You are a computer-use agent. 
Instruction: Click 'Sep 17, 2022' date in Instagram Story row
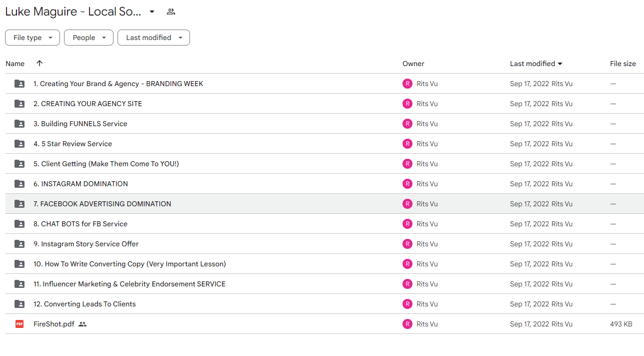(x=529, y=244)
